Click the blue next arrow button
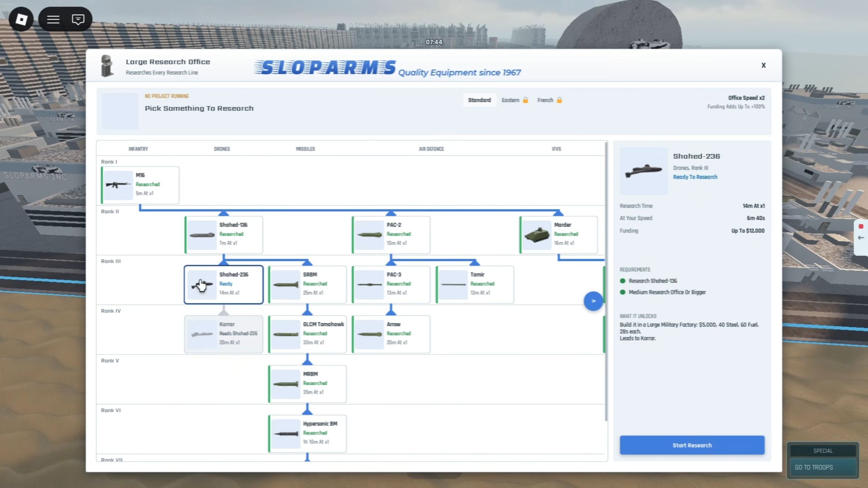The image size is (868, 488). tap(593, 301)
